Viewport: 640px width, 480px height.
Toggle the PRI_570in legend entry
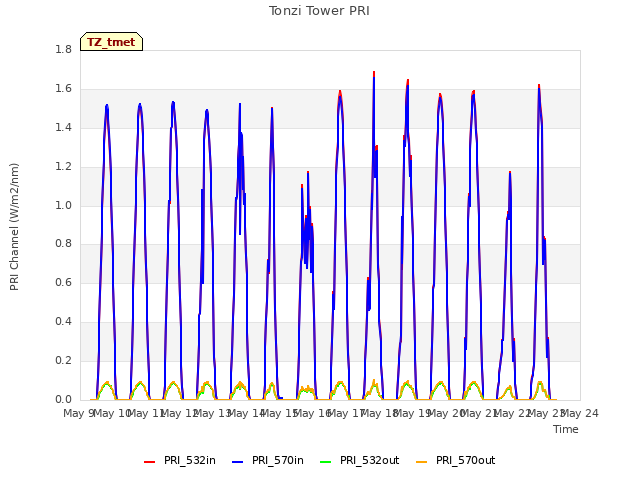(x=268, y=461)
